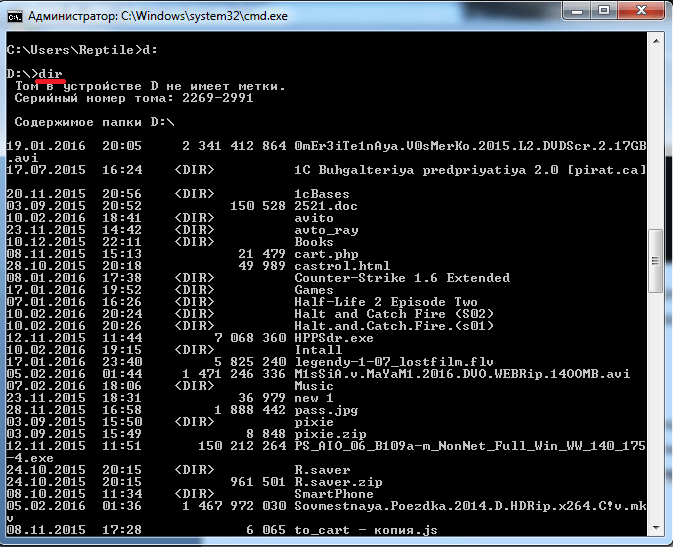Click the scrollbar up arrow
This screenshot has height=547, width=673.
pyautogui.click(x=656, y=41)
